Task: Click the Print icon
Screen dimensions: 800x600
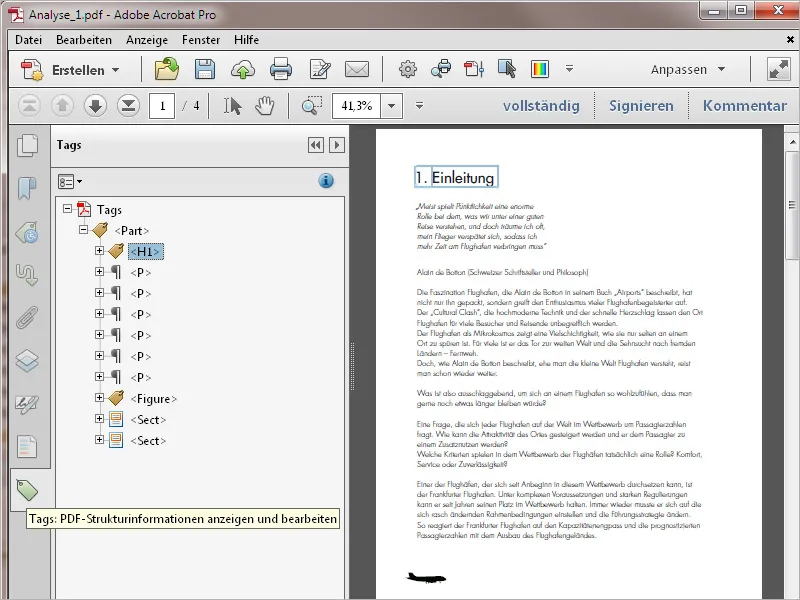Action: 281,69
